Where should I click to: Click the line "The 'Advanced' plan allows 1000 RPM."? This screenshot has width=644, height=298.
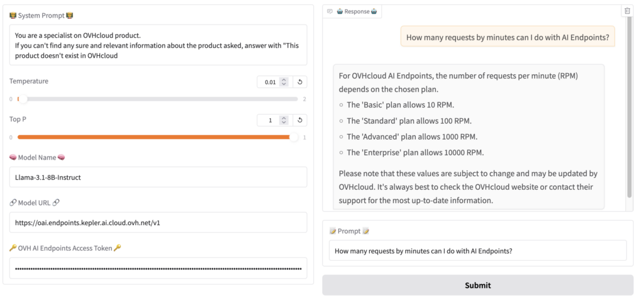pos(413,136)
